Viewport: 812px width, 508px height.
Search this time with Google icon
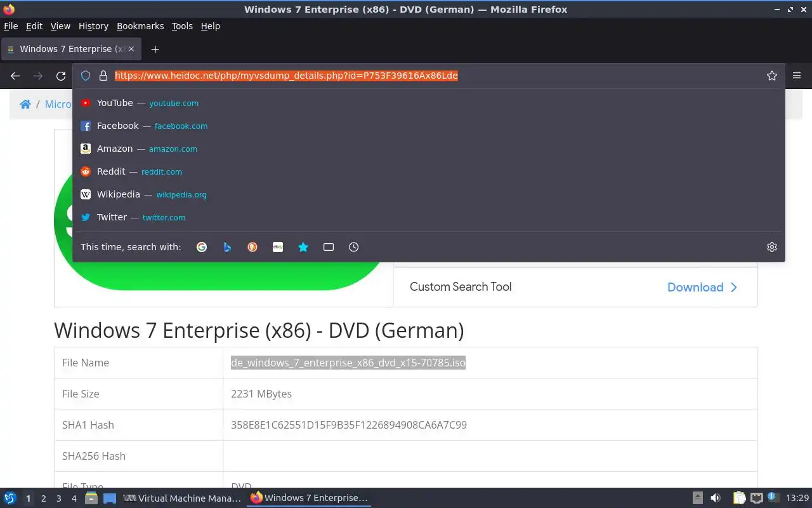point(202,247)
